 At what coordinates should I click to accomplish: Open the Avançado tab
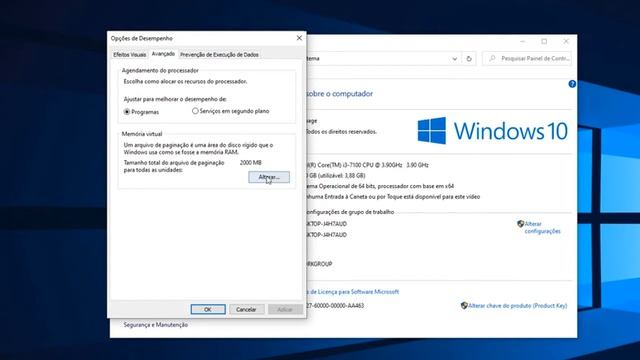163,53
